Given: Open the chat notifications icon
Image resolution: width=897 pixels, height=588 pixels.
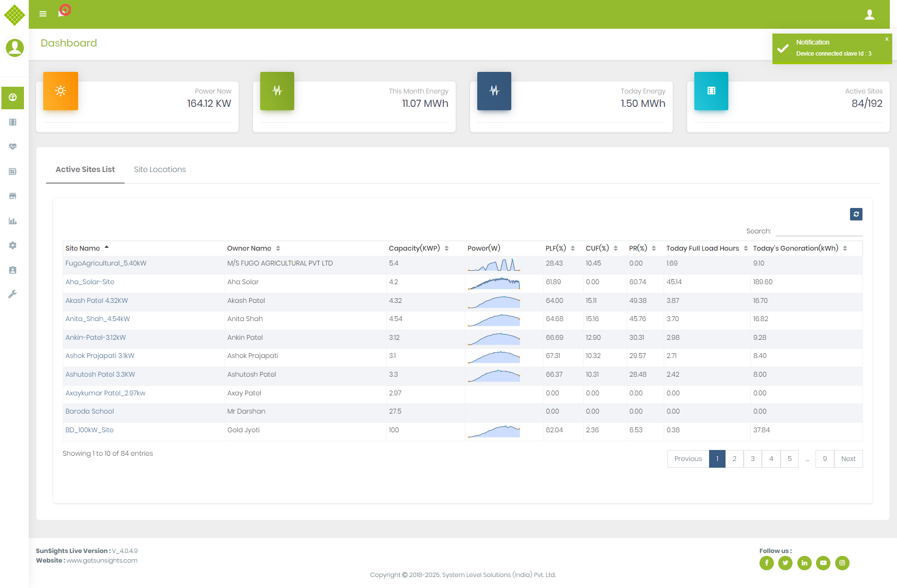Looking at the screenshot, I should click(x=63, y=12).
